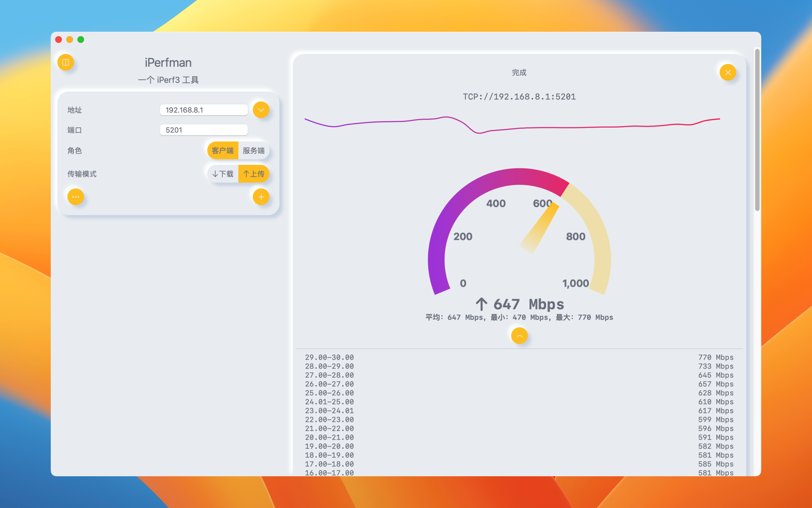Click the 传输模式 label
Screen dimensions: 812x508
(82, 174)
